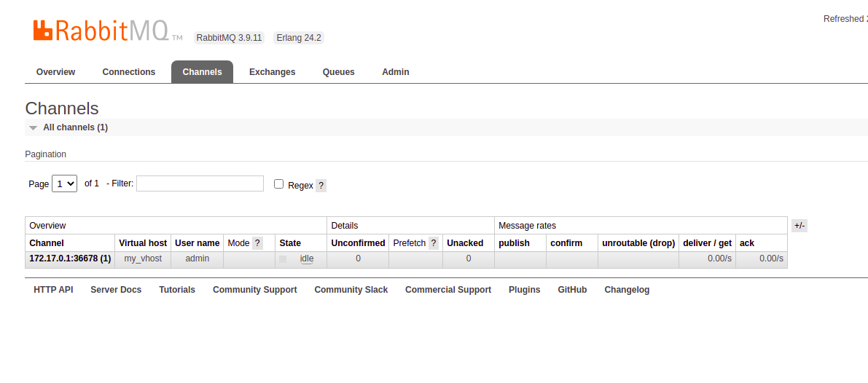Go to the Queues tab
This screenshot has height=383, width=868.
click(338, 72)
